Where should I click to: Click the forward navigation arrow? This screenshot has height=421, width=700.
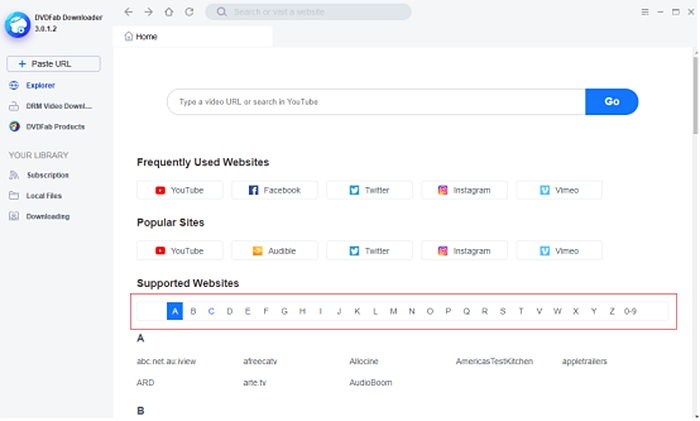148,12
